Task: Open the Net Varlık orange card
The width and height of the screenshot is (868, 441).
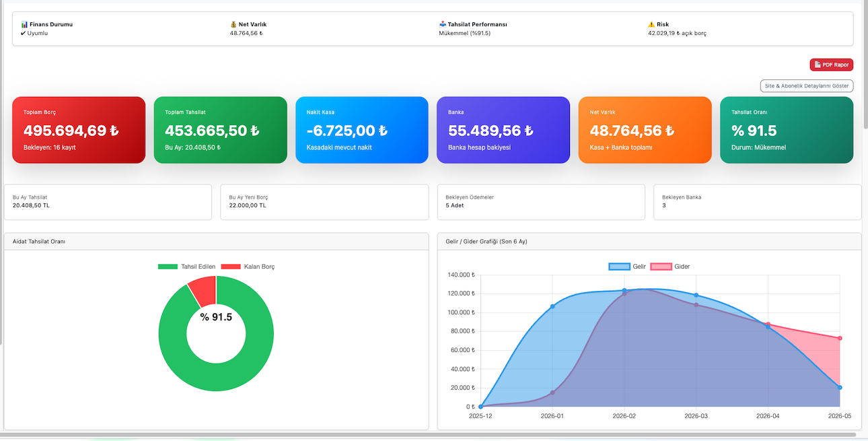Action: [645, 130]
